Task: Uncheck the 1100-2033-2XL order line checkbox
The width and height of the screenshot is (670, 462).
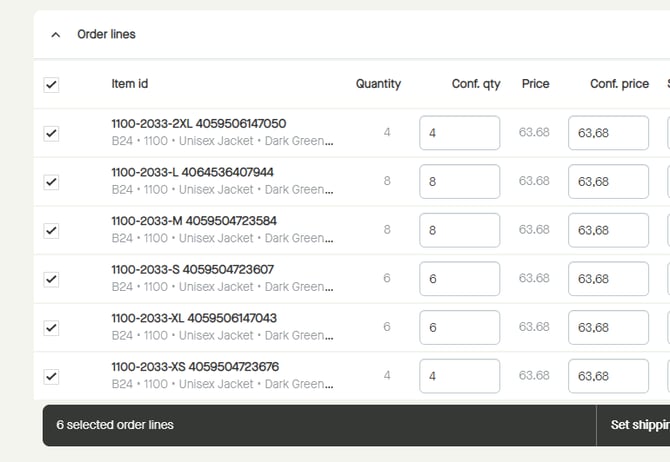Action: (x=51, y=133)
